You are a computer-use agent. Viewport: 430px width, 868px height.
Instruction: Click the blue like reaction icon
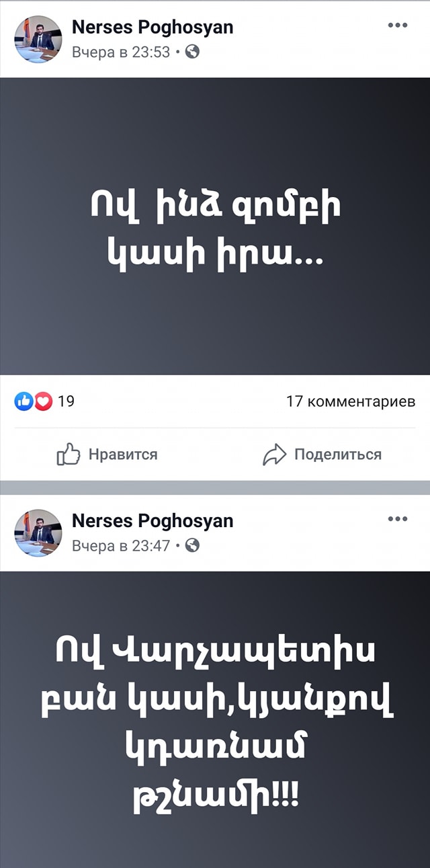(x=24, y=402)
